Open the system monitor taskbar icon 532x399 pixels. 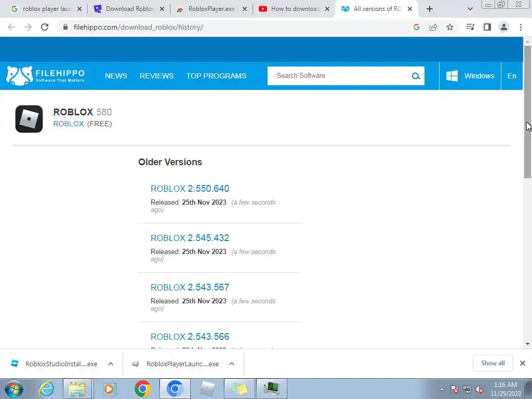(x=271, y=389)
